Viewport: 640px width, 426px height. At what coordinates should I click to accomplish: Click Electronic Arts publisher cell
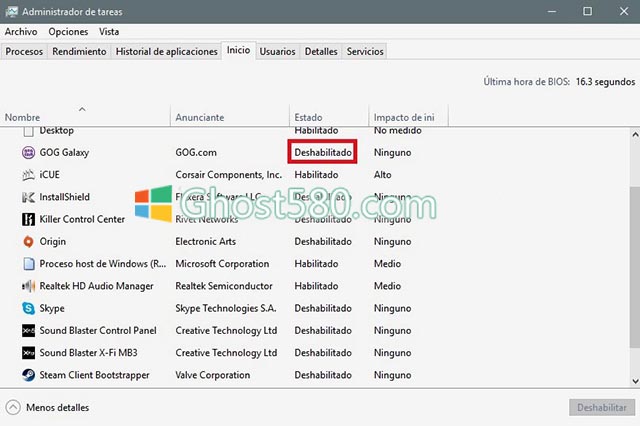[x=206, y=242]
